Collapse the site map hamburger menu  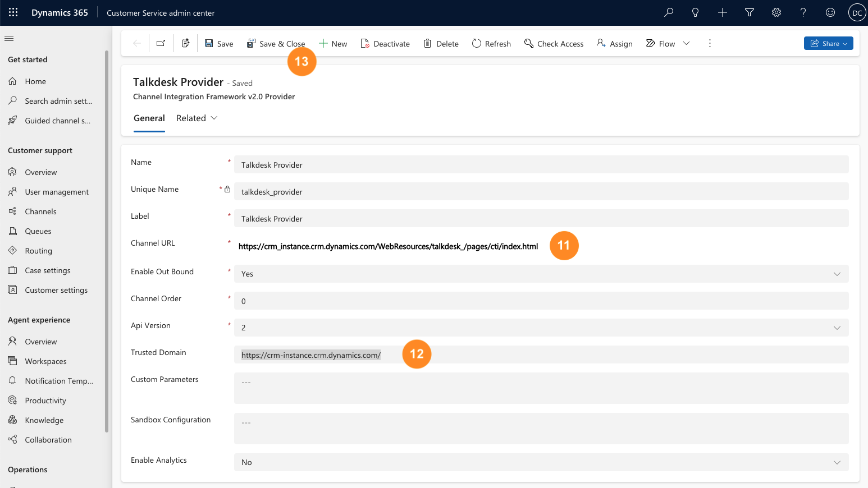[x=9, y=38]
